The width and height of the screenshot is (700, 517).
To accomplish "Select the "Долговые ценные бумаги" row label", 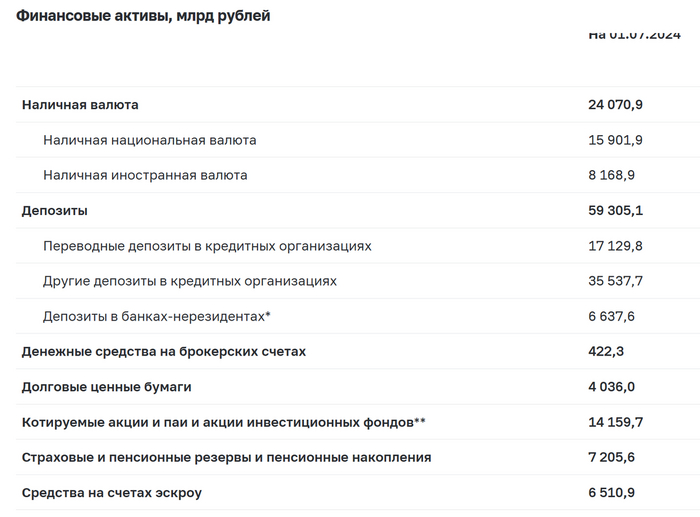I will (x=106, y=387).
